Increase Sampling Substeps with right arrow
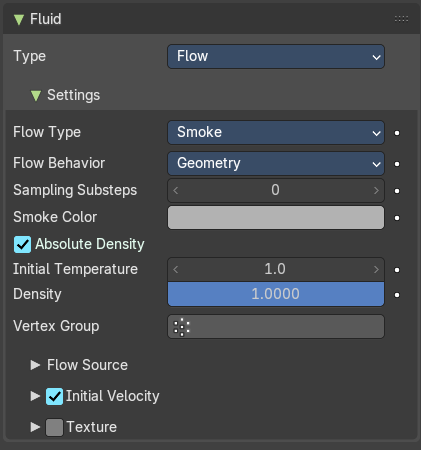 [376, 190]
